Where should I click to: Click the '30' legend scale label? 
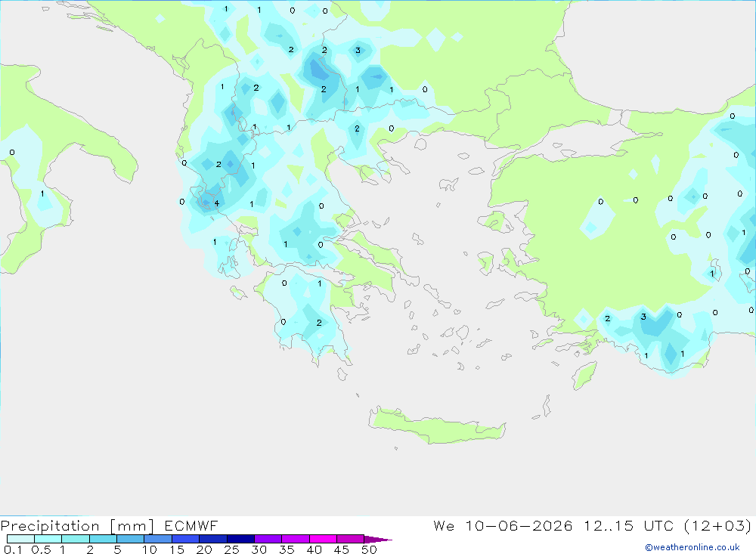(x=259, y=549)
